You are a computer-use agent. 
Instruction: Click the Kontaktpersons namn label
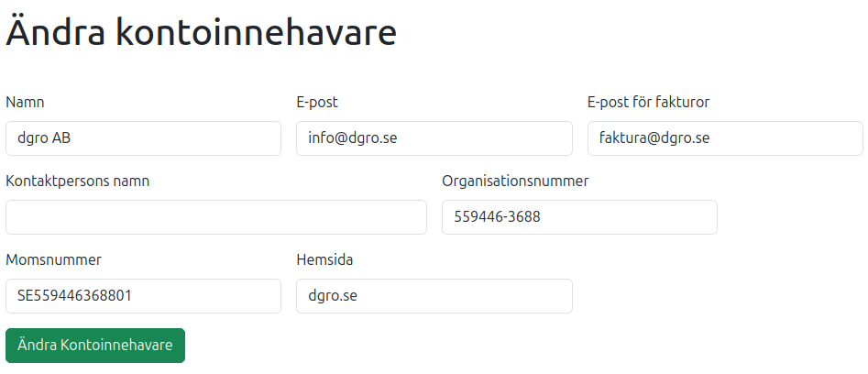tap(78, 181)
